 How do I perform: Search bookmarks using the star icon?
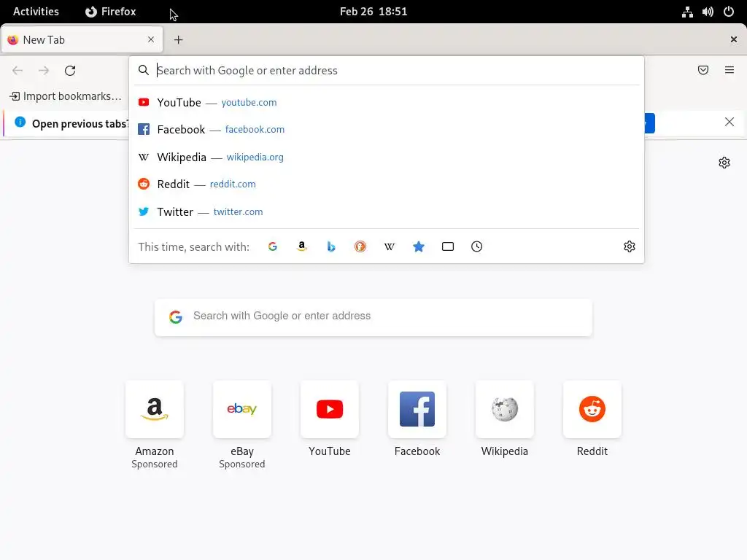pyautogui.click(x=419, y=246)
